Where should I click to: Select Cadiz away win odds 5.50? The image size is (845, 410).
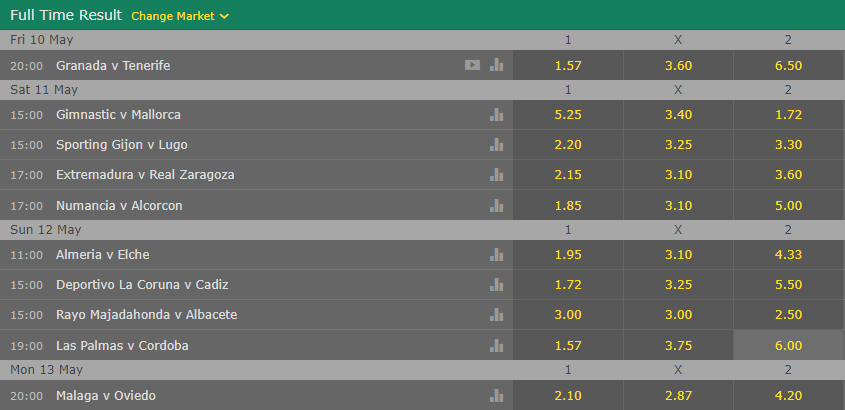[x=788, y=284]
